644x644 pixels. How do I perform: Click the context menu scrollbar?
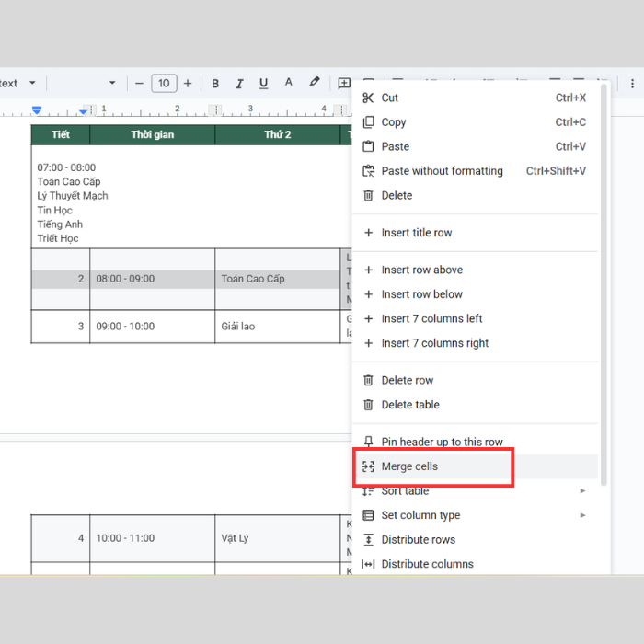point(604,285)
